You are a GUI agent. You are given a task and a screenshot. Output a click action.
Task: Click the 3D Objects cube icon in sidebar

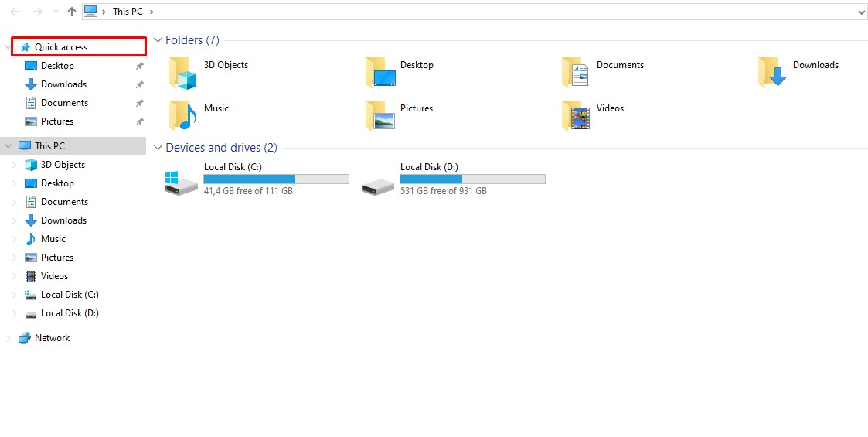click(31, 165)
